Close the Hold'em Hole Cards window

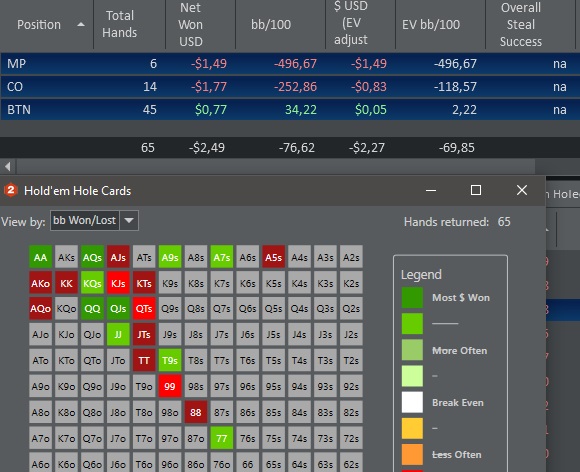click(522, 190)
